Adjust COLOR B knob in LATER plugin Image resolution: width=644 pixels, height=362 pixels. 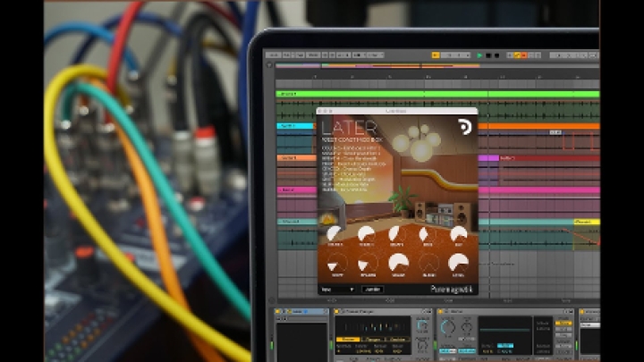[366, 234]
